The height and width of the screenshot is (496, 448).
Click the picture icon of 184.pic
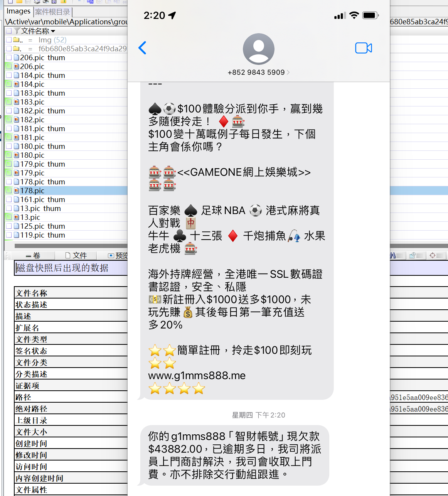click(17, 84)
